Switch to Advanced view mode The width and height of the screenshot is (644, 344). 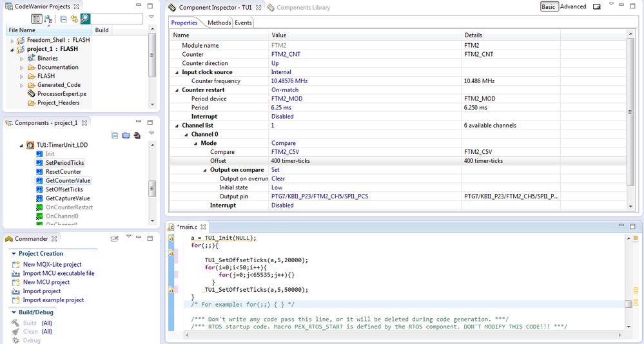573,6
